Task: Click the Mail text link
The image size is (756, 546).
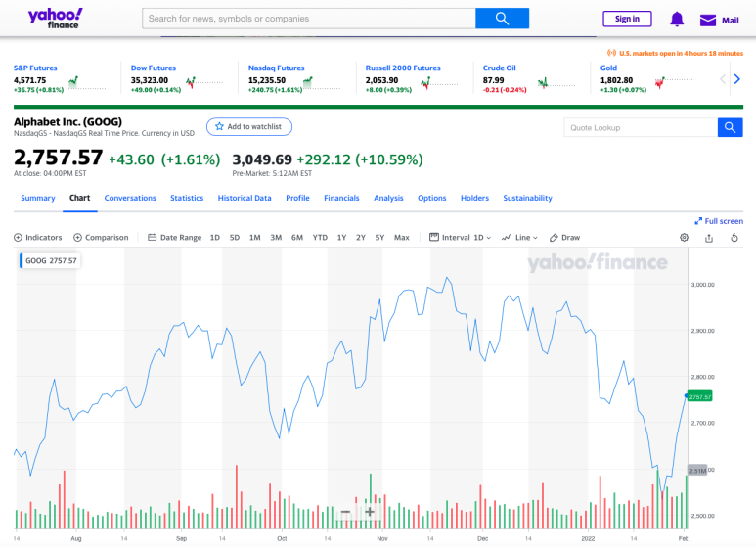Action: [730, 21]
